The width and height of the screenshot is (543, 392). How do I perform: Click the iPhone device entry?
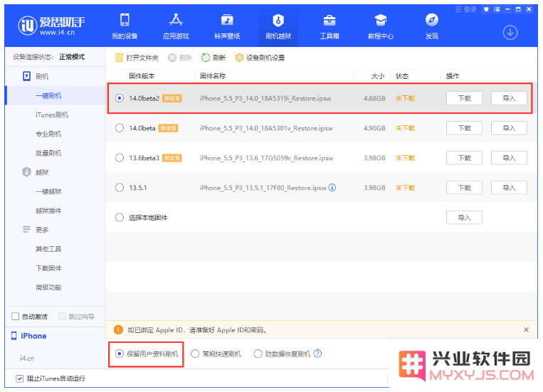point(29,336)
